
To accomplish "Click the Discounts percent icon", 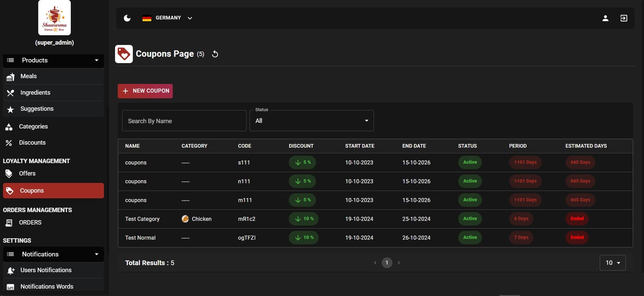I will tap(9, 143).
